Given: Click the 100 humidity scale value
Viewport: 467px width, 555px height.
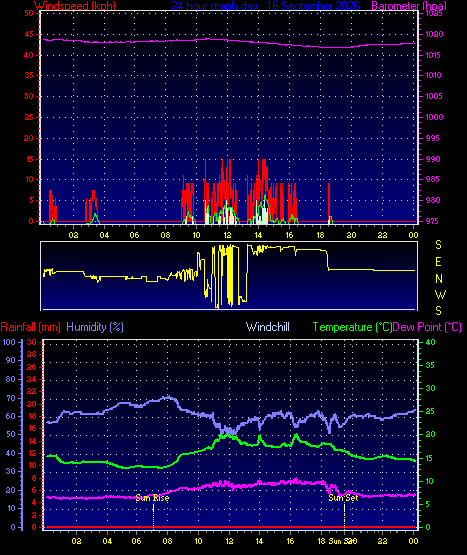Looking at the screenshot, I should [x=9, y=342].
